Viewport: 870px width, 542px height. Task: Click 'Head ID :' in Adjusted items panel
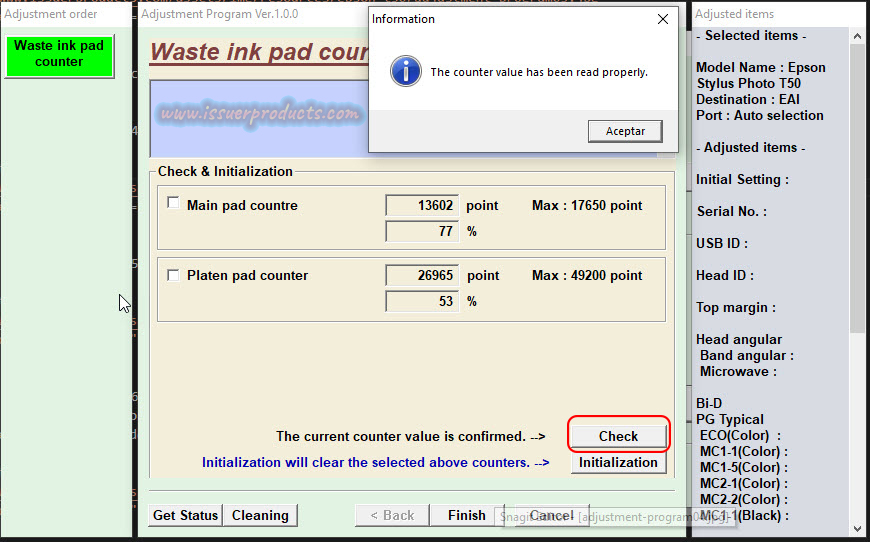[x=725, y=276]
